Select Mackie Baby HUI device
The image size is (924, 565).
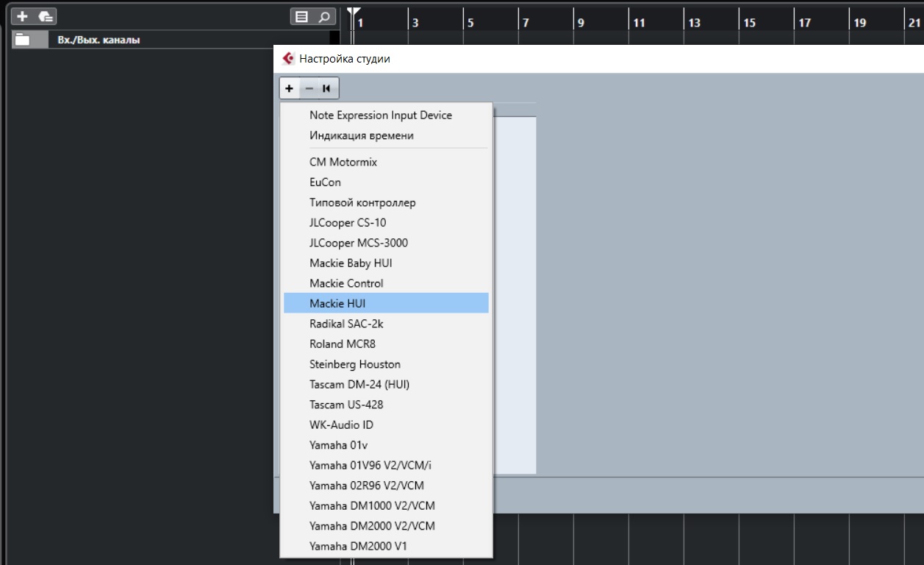(387, 263)
